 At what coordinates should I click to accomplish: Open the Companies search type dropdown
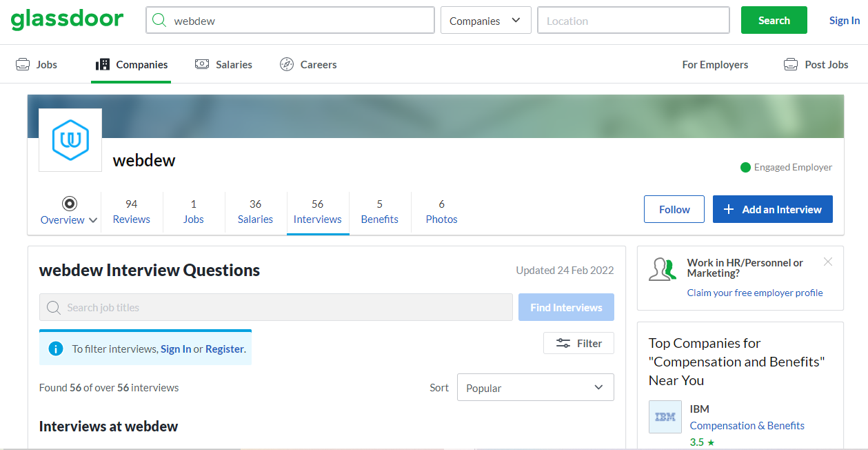point(485,20)
